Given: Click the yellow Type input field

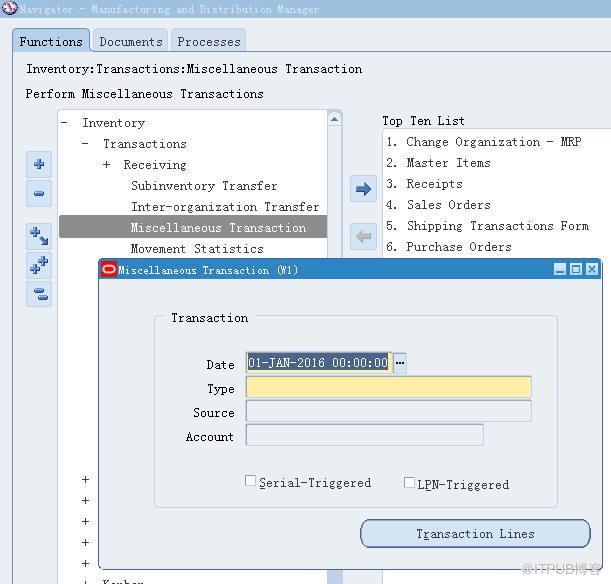Looking at the screenshot, I should (388, 387).
